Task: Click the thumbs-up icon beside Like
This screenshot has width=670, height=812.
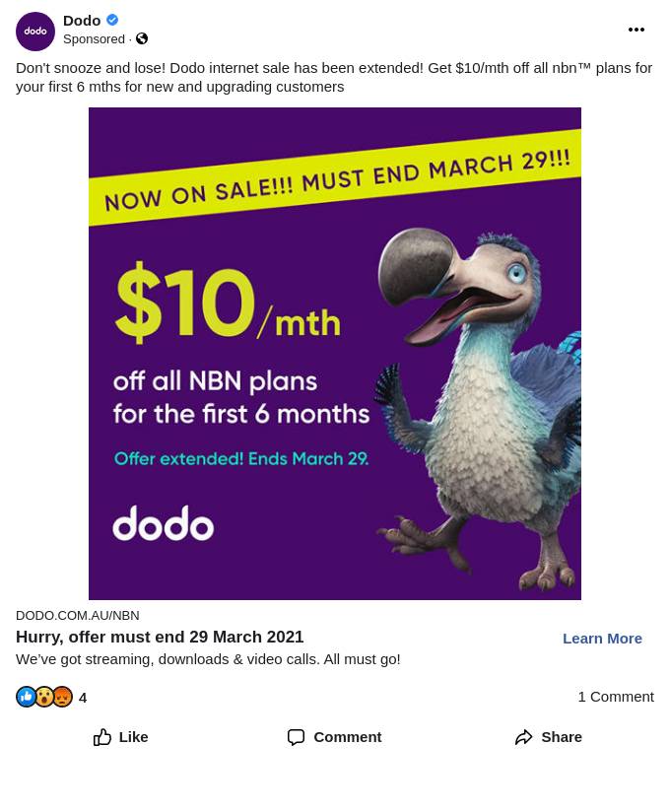Action: click(x=102, y=737)
